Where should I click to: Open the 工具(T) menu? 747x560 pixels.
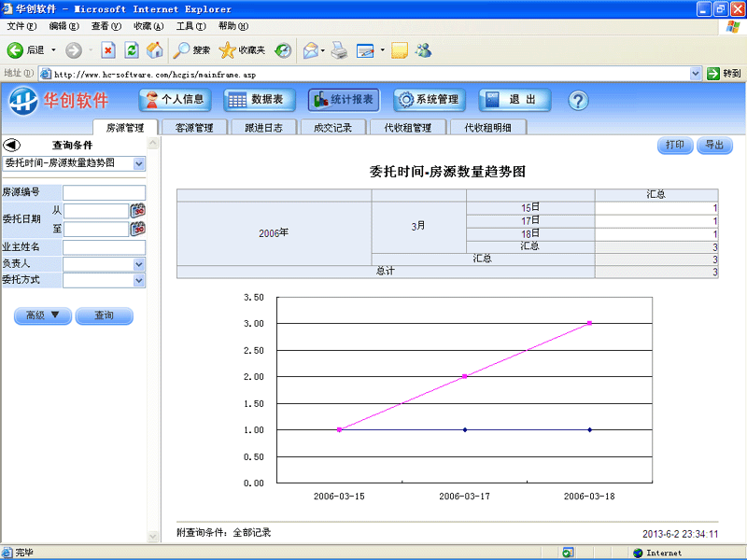pos(191,26)
